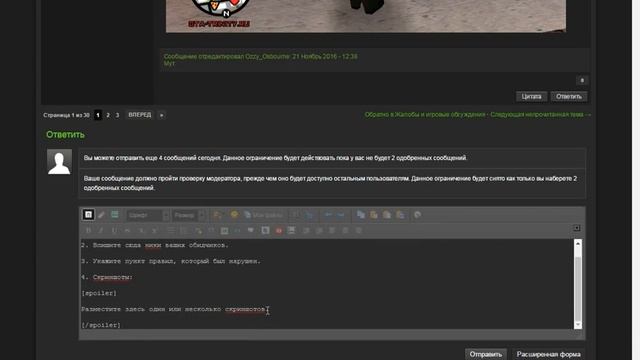Click the scroll down arrow of the editor
Screen dimensions: 640x360
578,325
